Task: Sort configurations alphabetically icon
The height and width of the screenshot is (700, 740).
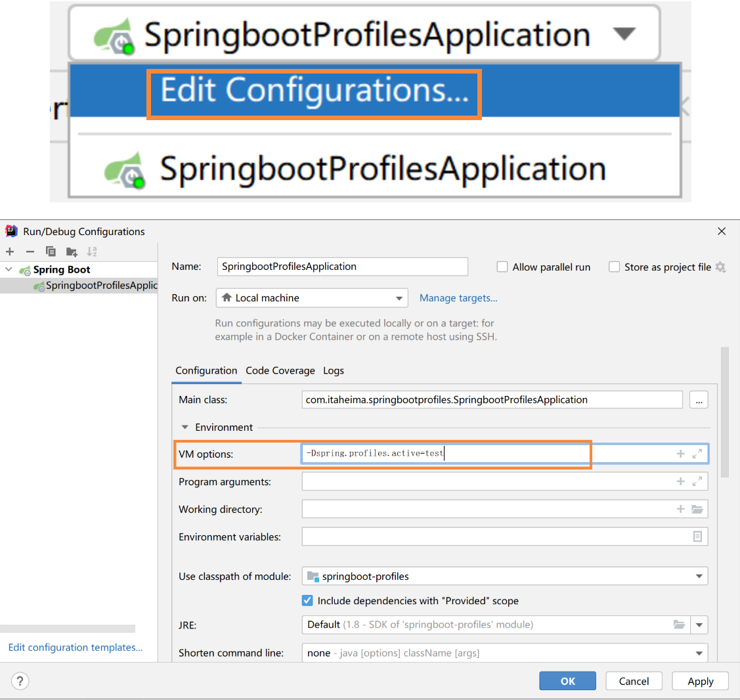Action: [92, 252]
